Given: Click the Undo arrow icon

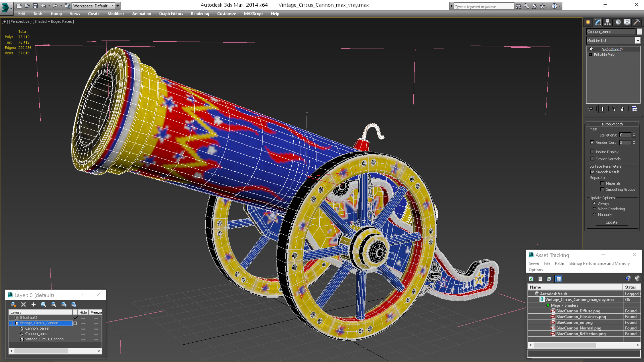Looking at the screenshot, I should pos(43,6).
